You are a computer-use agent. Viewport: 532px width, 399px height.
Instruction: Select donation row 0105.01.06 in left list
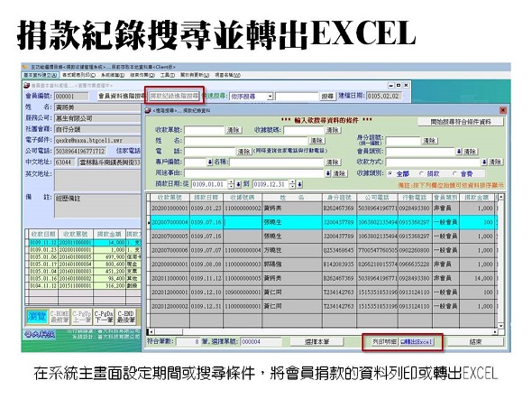pyautogui.click(x=84, y=256)
